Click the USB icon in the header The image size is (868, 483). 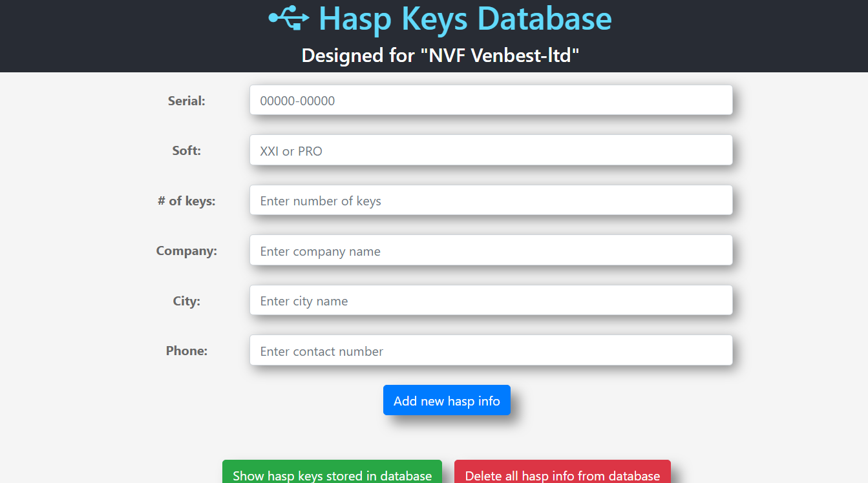tap(289, 18)
